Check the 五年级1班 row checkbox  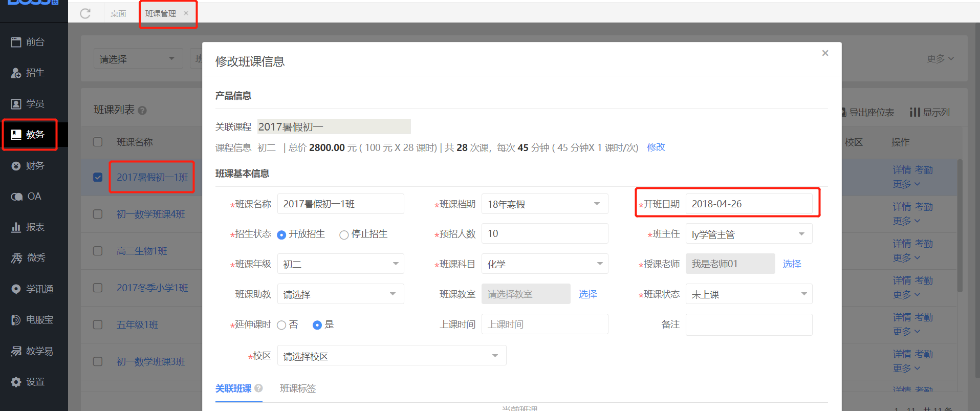point(98,325)
